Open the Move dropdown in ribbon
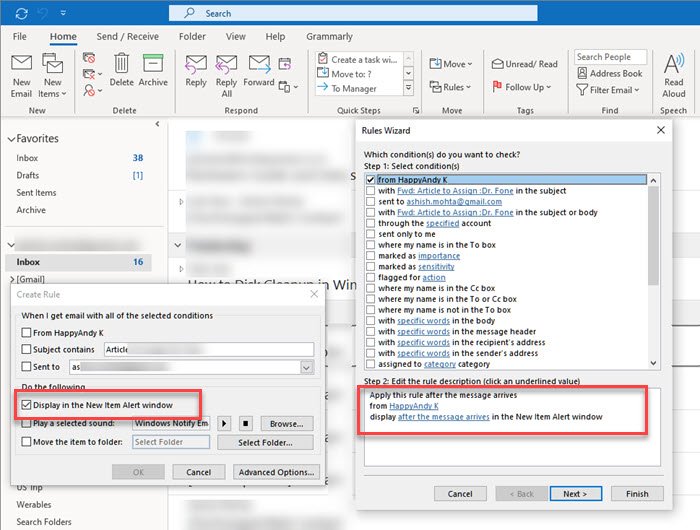The image size is (700, 530). tap(450, 64)
